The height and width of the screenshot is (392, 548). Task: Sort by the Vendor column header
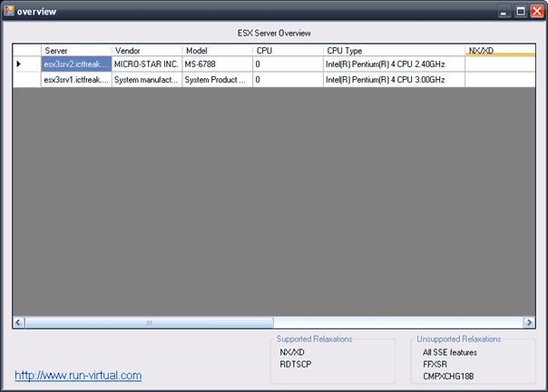pyautogui.click(x=147, y=50)
